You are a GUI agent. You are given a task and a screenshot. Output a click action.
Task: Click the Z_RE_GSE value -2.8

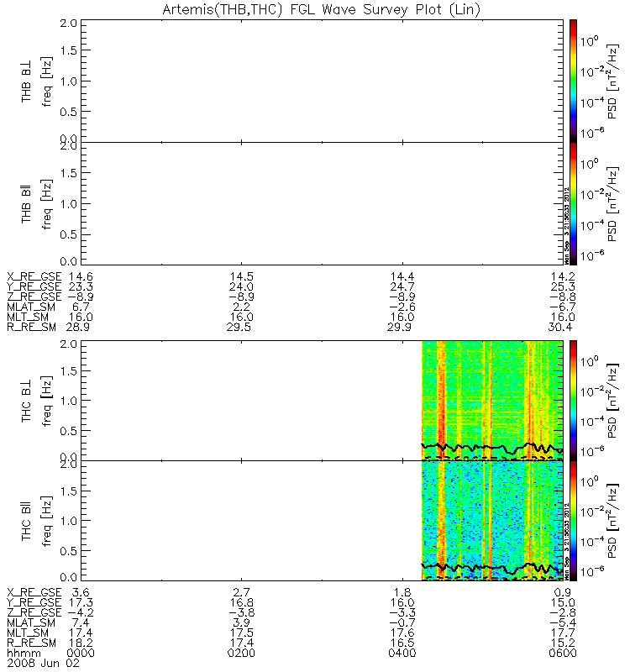[x=563, y=613]
